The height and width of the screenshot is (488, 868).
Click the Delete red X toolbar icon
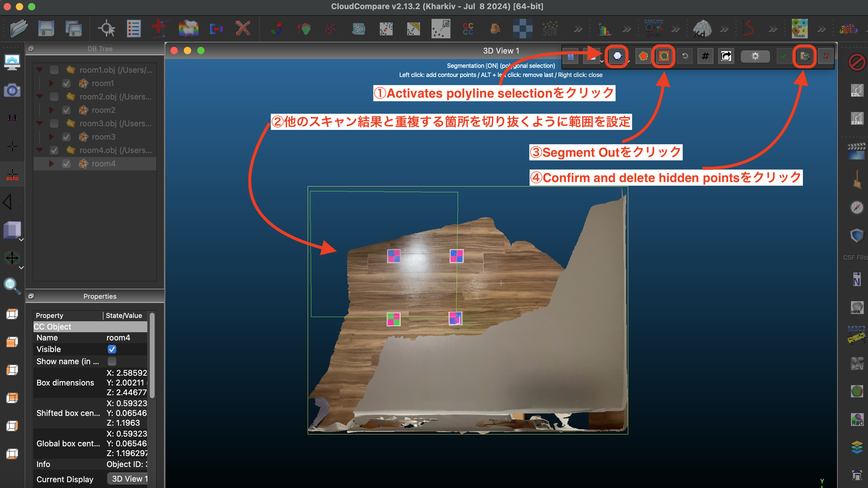243,28
